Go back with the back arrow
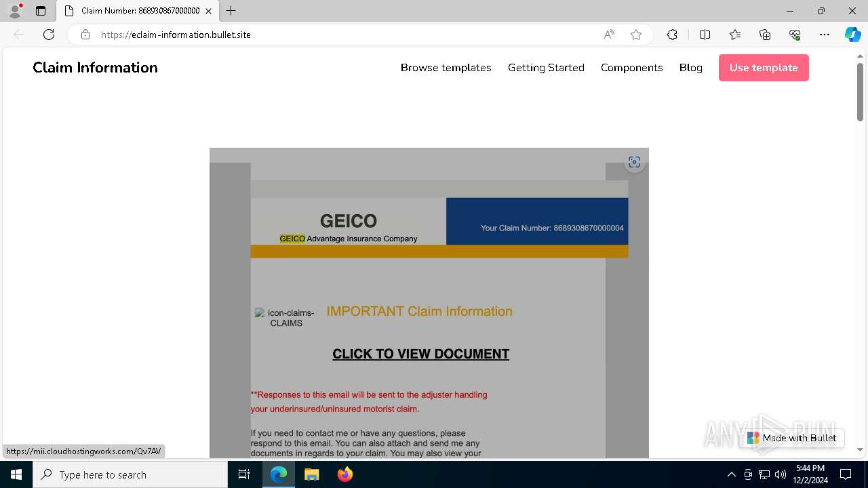This screenshot has height=488, width=868. [x=19, y=35]
